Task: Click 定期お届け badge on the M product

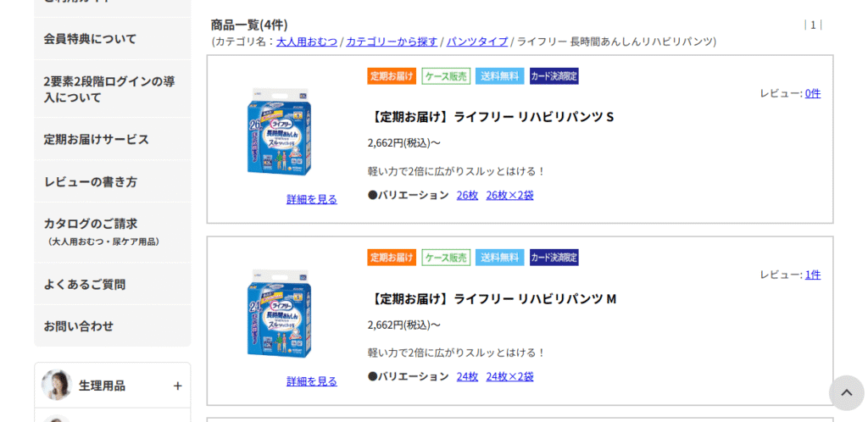Action: pos(392,258)
